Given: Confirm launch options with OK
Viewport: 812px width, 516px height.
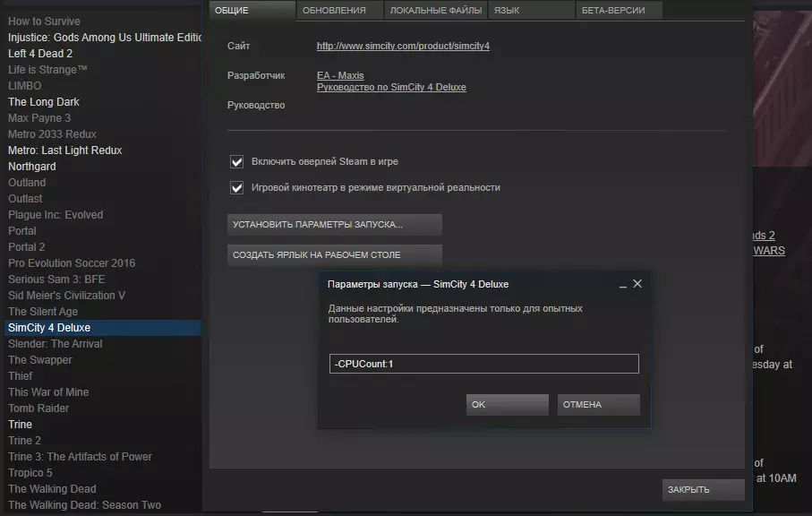Looking at the screenshot, I should point(507,405).
